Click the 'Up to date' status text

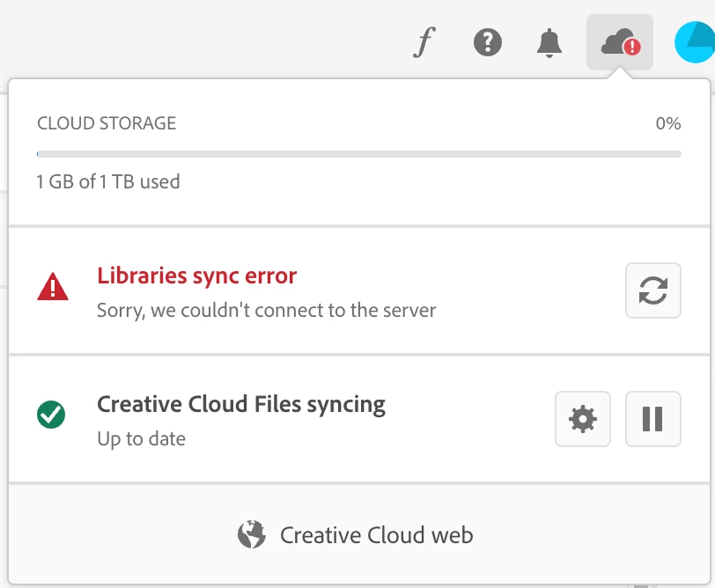click(142, 439)
